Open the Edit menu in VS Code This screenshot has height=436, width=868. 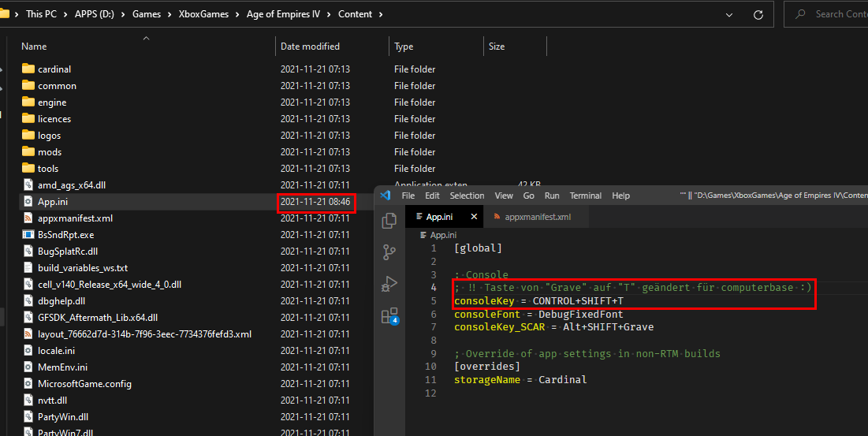tap(432, 196)
